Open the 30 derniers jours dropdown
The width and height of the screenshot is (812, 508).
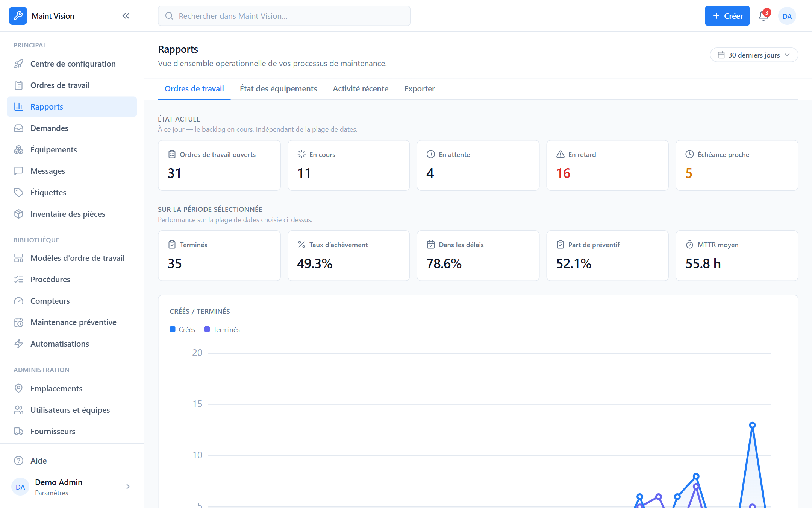[x=754, y=55]
